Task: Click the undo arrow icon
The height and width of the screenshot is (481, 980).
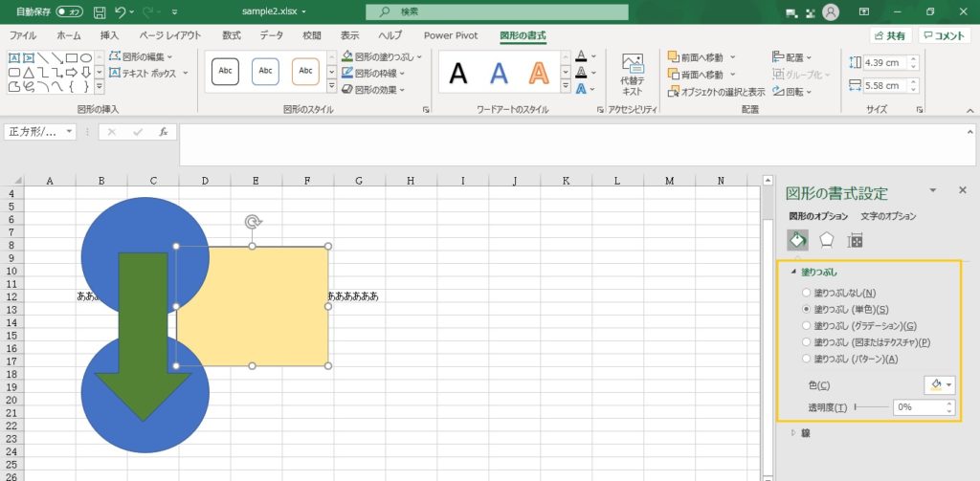Action: tap(121, 12)
